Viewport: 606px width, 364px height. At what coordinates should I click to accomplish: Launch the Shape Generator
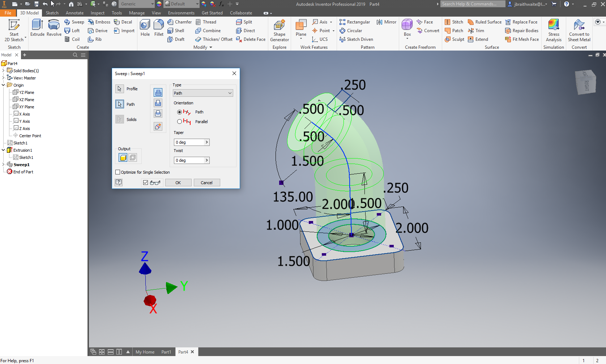[279, 31]
